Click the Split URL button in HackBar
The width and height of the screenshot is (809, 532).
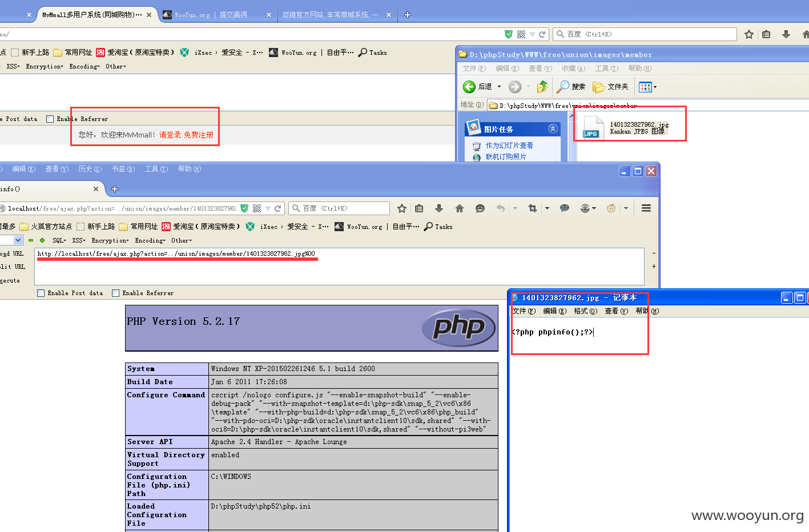[13, 267]
